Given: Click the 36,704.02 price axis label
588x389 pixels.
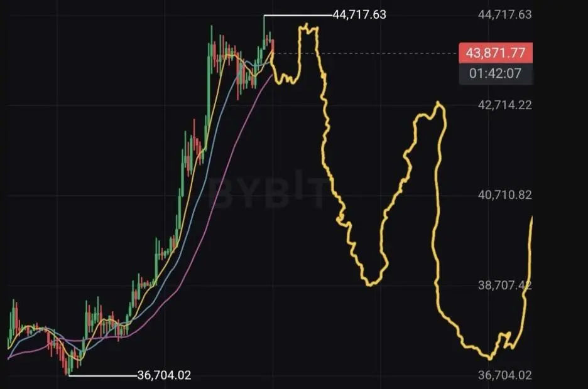Looking at the screenshot, I should [x=504, y=375].
